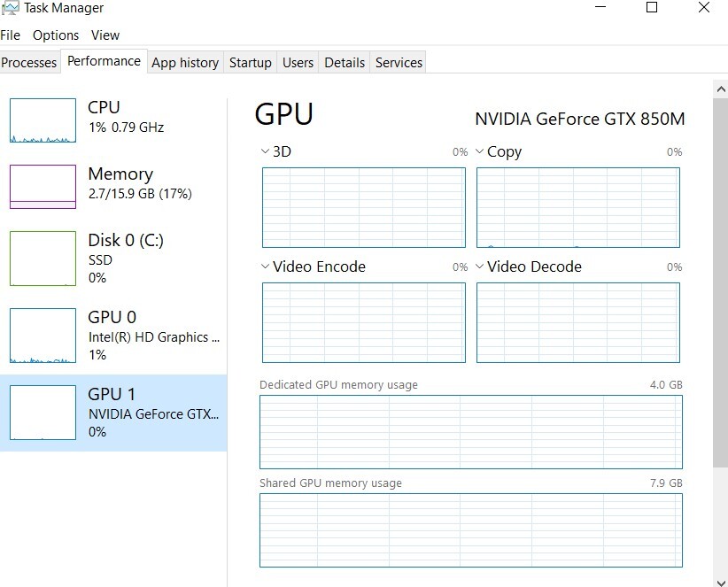The width and height of the screenshot is (728, 587).
Task: Click the NVIDIA GeForce GTX 850M title
Action: pyautogui.click(x=579, y=120)
